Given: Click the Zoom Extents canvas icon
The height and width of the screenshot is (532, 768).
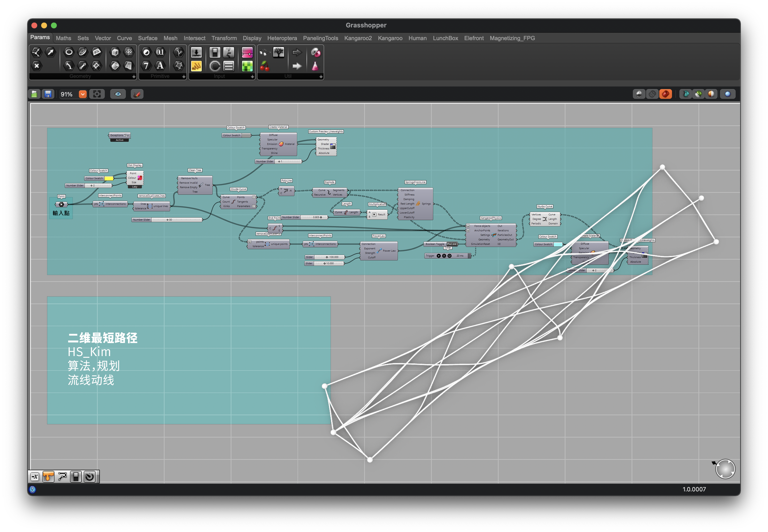Looking at the screenshot, I should click(97, 94).
